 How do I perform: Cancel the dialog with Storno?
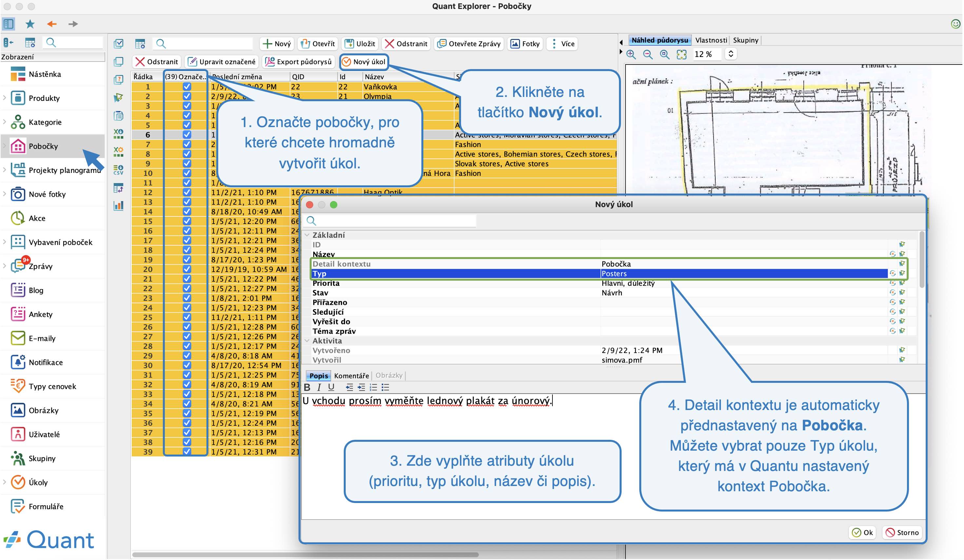pyautogui.click(x=902, y=532)
